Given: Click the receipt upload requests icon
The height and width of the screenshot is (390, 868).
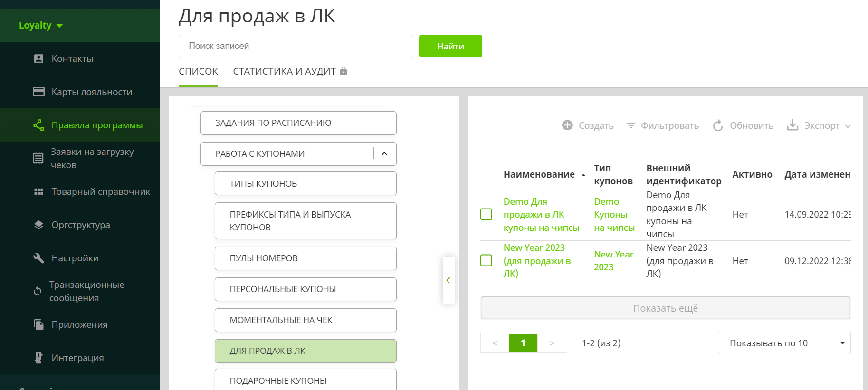Looking at the screenshot, I should pyautogui.click(x=38, y=158).
